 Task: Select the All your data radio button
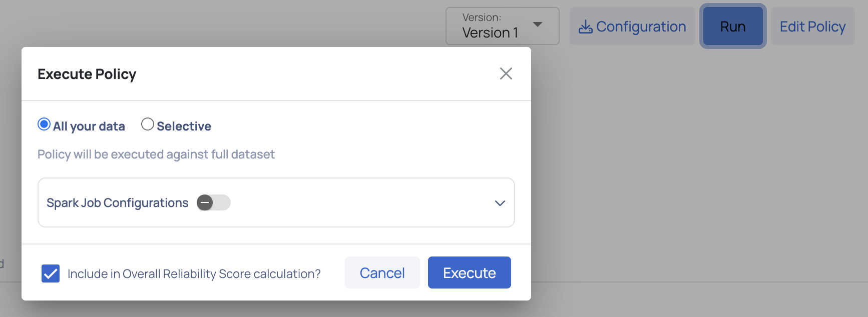44,124
